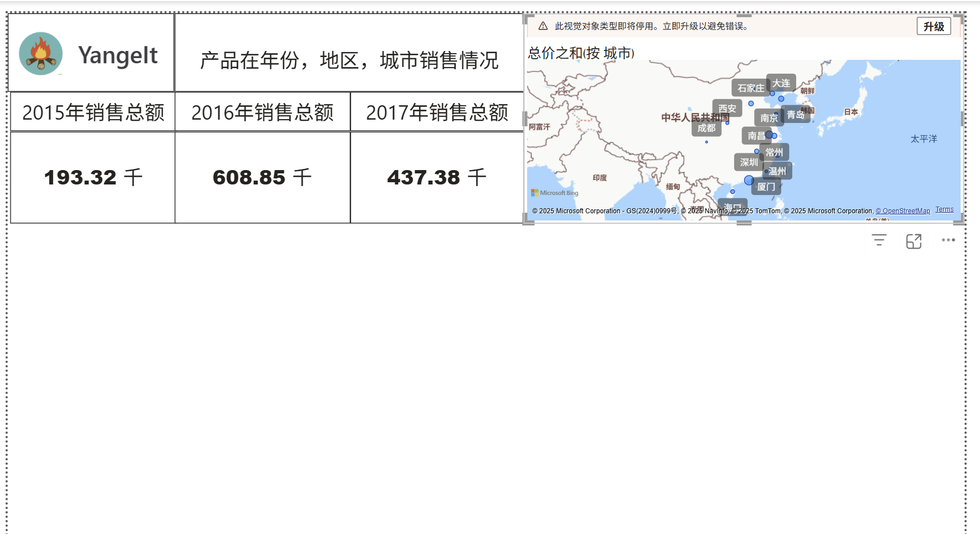Select the 厦门 city label on the map
Viewport: 980px width, 534px height.
(766, 187)
